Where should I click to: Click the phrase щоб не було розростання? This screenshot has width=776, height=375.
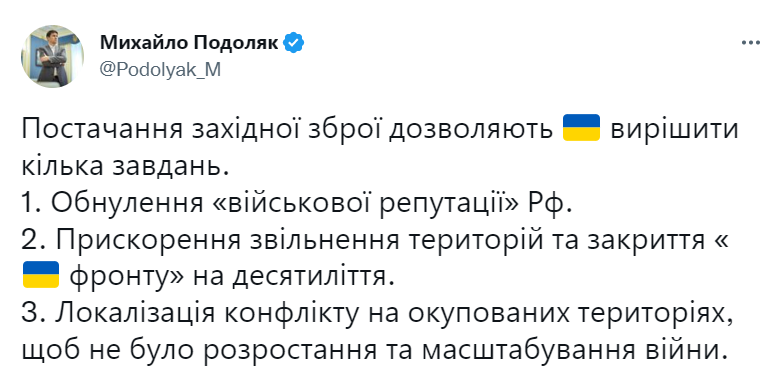(199, 352)
